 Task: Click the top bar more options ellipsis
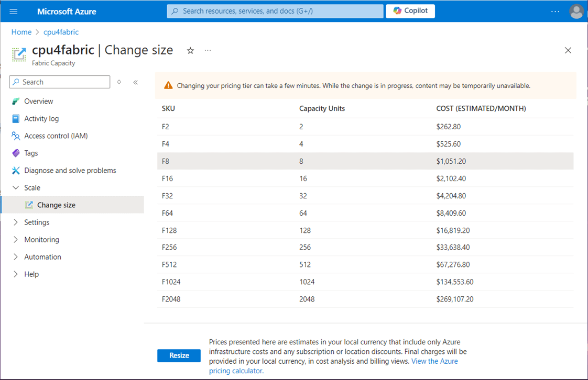tap(556, 11)
